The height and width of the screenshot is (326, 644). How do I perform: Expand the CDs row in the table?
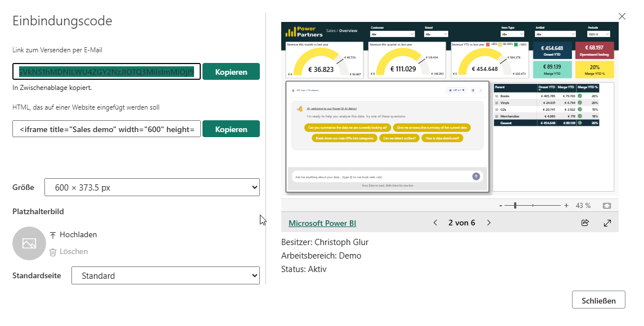point(497,110)
